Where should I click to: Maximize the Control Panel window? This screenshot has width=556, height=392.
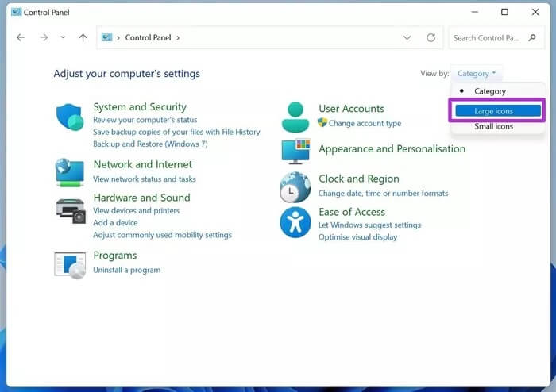504,12
